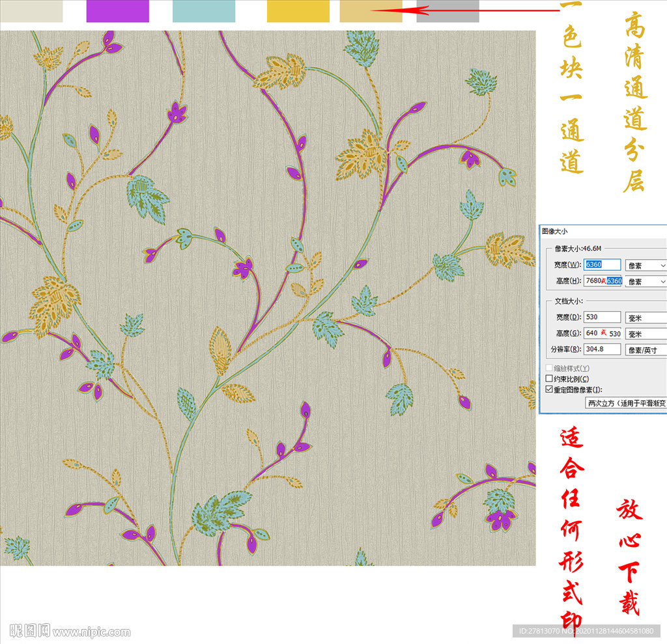The width and height of the screenshot is (667, 644).
Task: Enable the 约束比例 constrain proportions checkbox
Action: 548,378
